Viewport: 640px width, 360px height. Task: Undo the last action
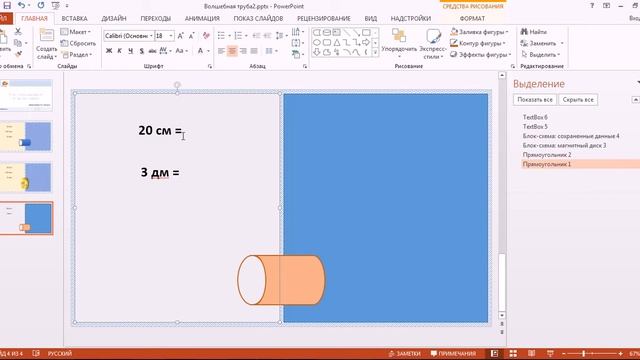click(22, 5)
